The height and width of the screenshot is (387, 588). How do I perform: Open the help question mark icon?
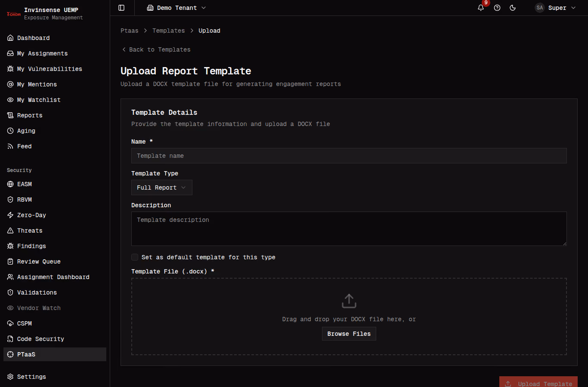497,8
